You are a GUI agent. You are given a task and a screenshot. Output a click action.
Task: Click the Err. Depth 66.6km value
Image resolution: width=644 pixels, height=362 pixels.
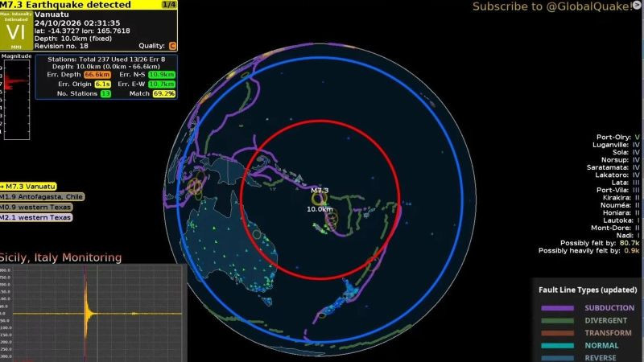click(97, 75)
